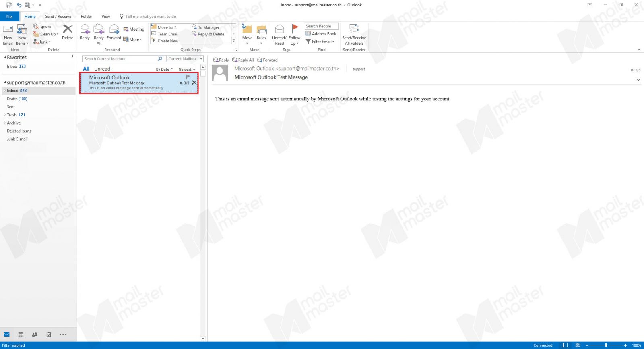The height and width of the screenshot is (349, 644).
Task: Open the Address Book
Action: pyautogui.click(x=321, y=34)
